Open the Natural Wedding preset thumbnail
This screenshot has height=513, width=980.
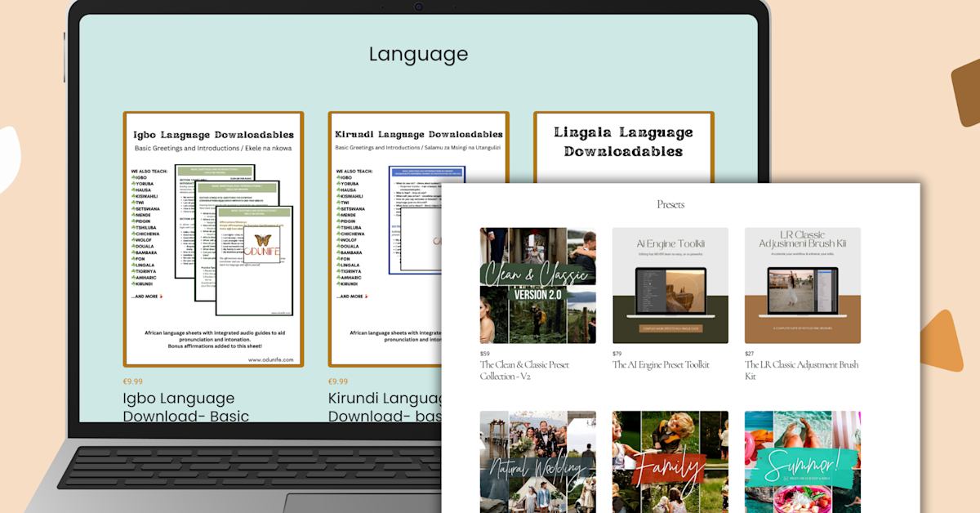[537, 462]
